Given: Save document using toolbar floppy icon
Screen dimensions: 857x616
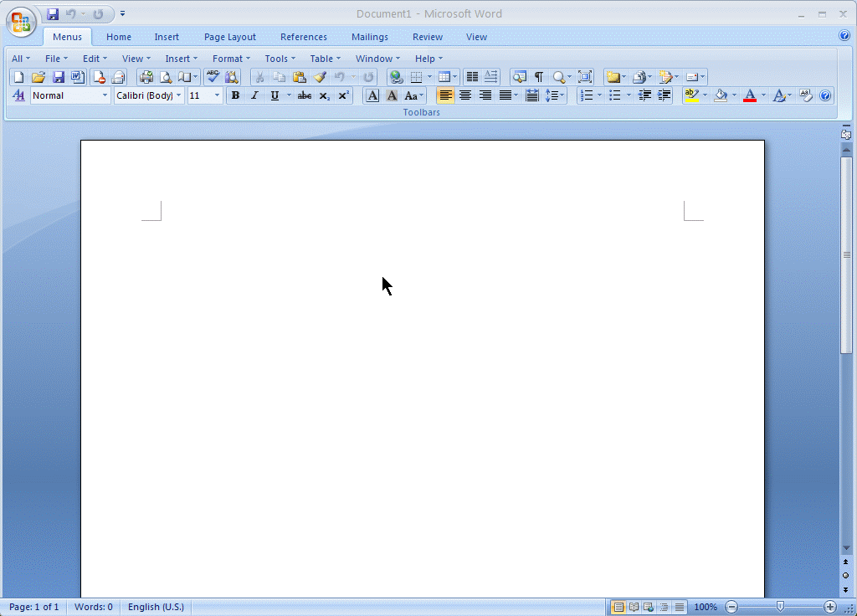Looking at the screenshot, I should point(58,77).
